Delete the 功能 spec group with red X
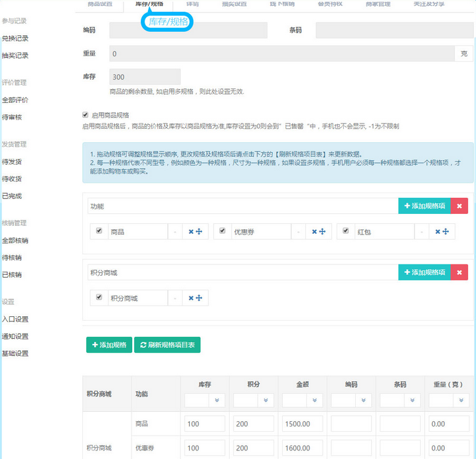Image resolution: width=476 pixels, height=459 pixels. click(459, 206)
